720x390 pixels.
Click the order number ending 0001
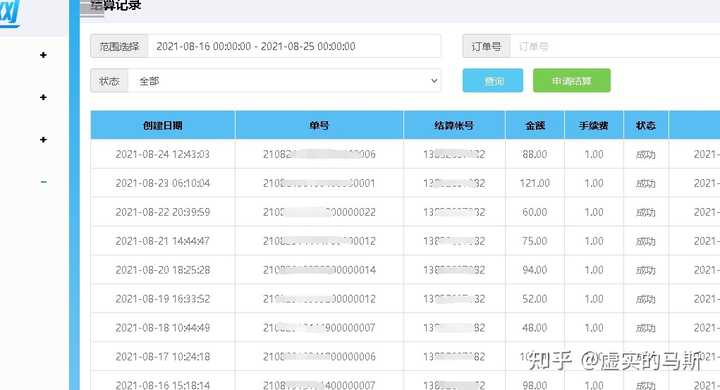click(x=319, y=183)
